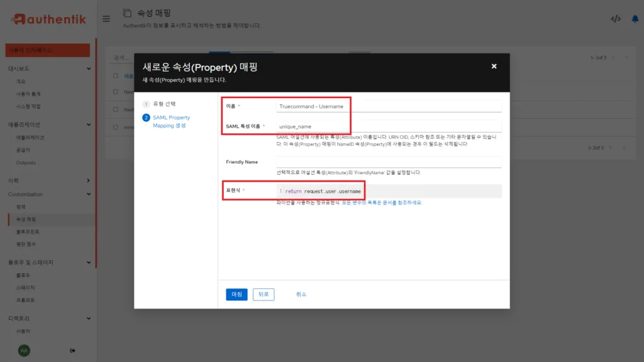The width and height of the screenshot is (644, 362).
Task: Check the first mapping row checkbox
Action: coord(116,91)
